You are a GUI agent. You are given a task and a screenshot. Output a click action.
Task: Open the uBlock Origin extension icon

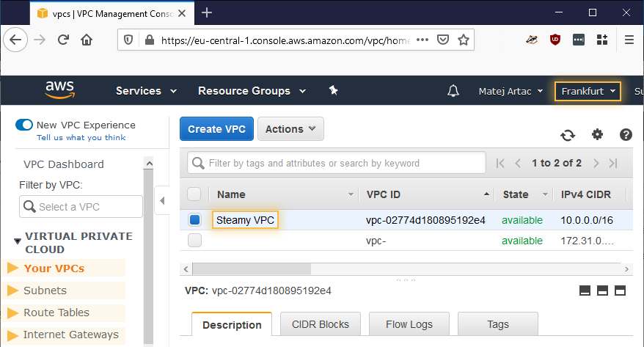[x=555, y=40]
